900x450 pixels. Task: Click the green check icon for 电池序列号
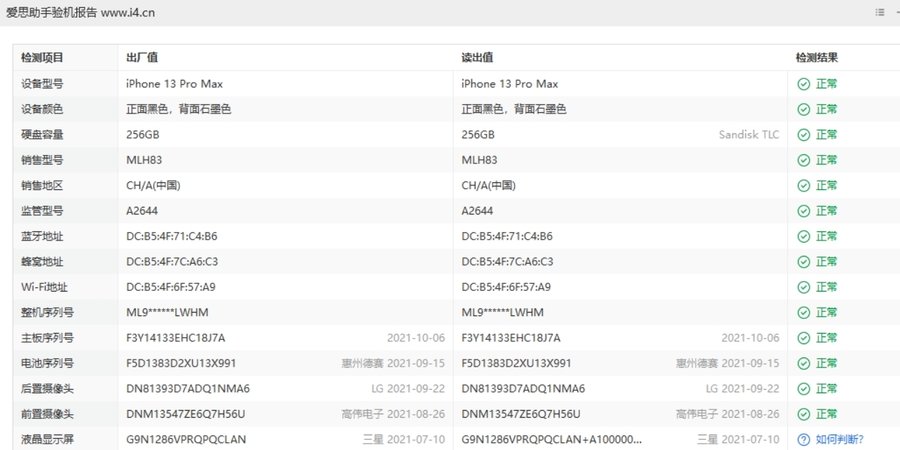[803, 363]
